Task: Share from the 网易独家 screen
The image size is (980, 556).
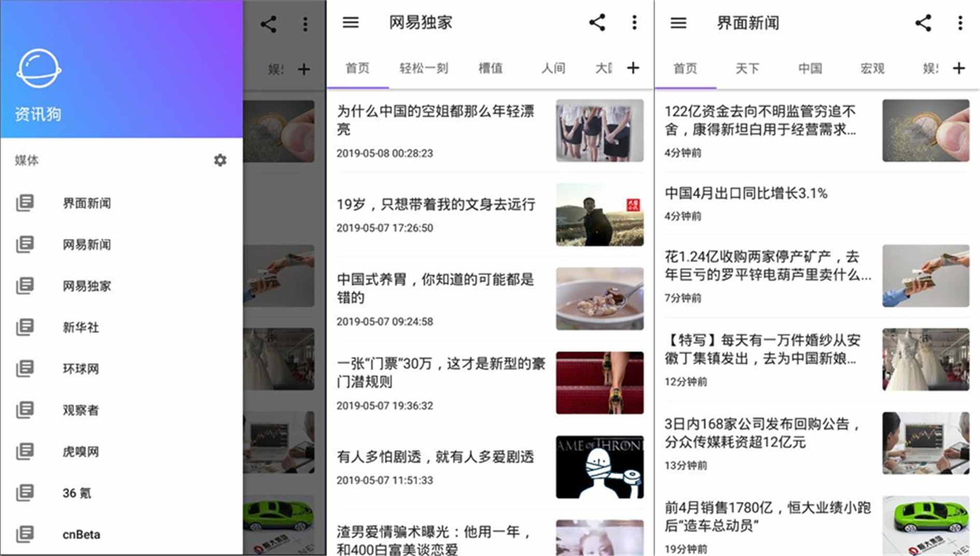Action: pyautogui.click(x=597, y=22)
